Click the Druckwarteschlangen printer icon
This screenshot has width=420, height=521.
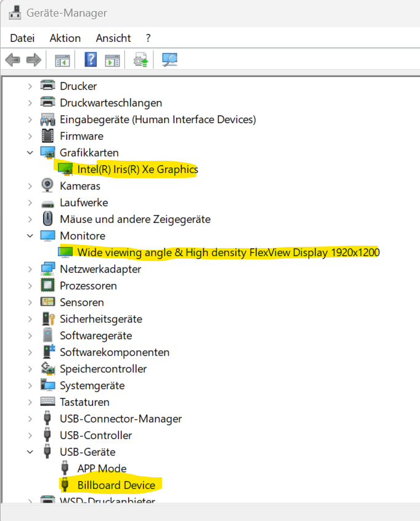click(x=47, y=102)
